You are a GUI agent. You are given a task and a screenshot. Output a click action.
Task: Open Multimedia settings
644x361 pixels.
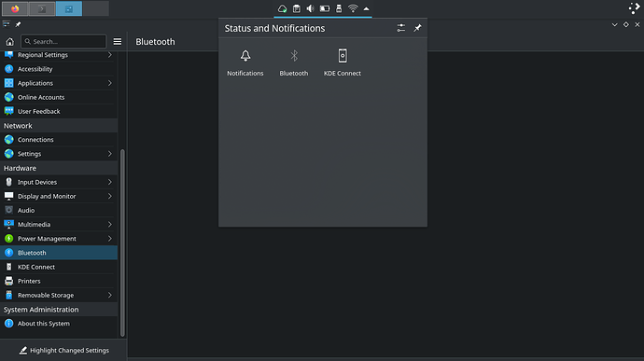pyautogui.click(x=59, y=225)
